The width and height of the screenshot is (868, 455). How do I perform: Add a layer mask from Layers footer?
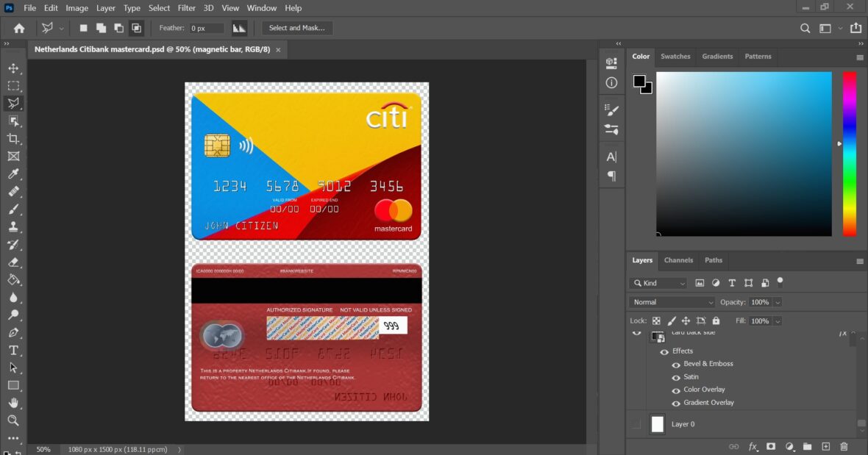click(x=771, y=446)
